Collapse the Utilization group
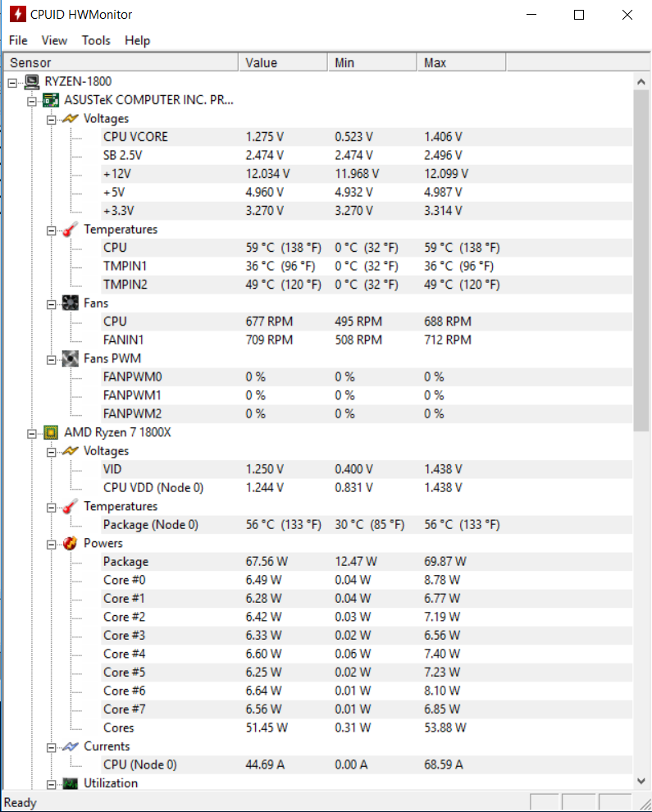 tap(51, 785)
